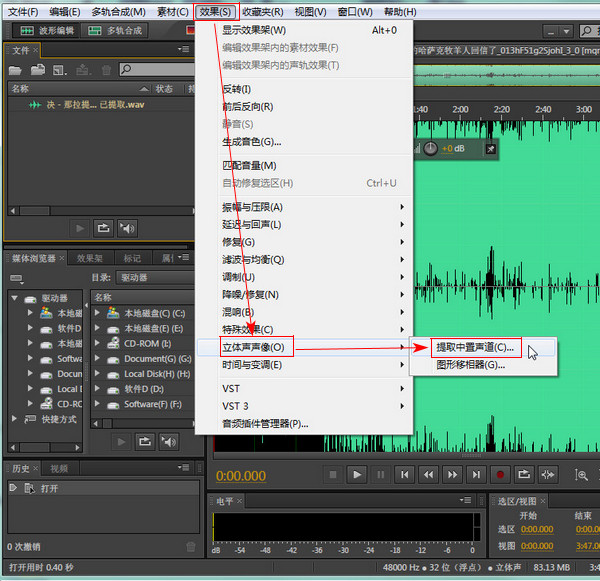Play preview button in Files panel
This screenshot has width=600, height=581.
click(x=80, y=228)
